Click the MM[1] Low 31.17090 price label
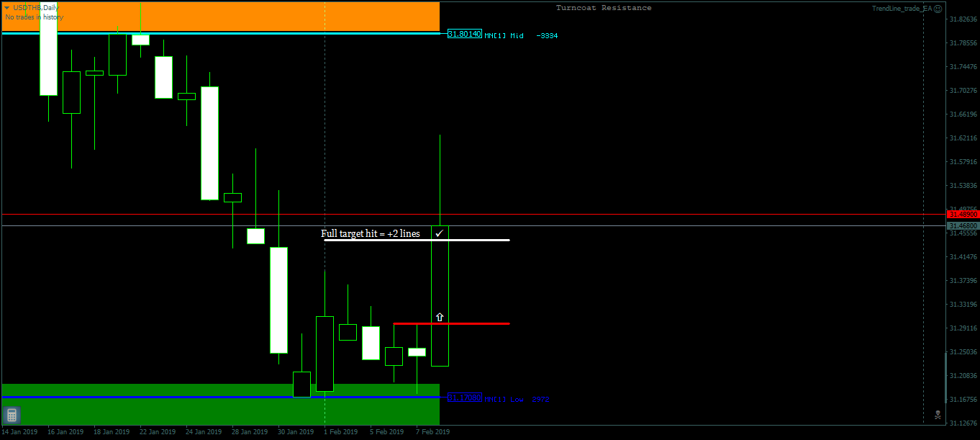 pos(465,398)
